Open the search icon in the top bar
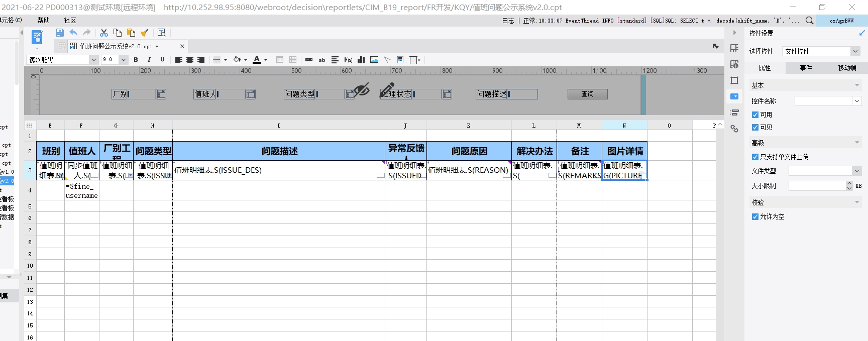 pyautogui.click(x=809, y=21)
